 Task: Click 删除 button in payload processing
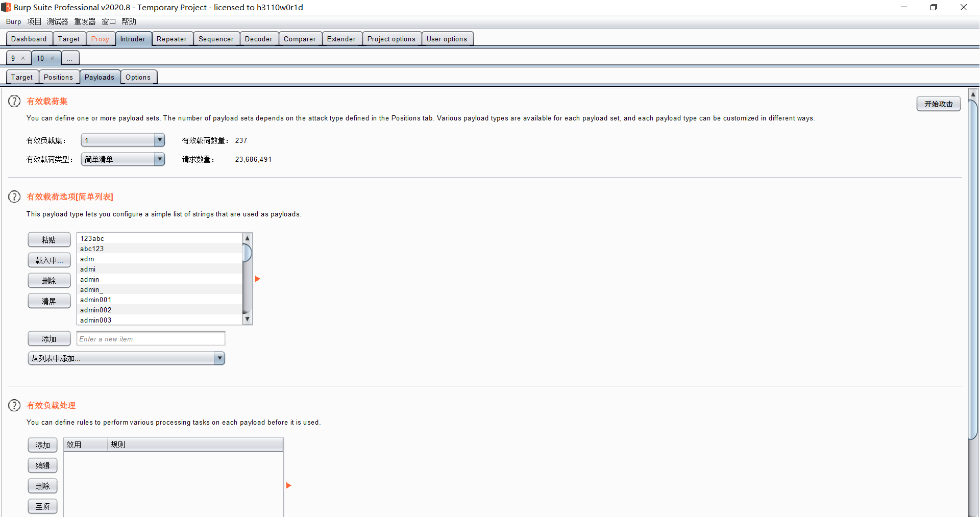43,486
